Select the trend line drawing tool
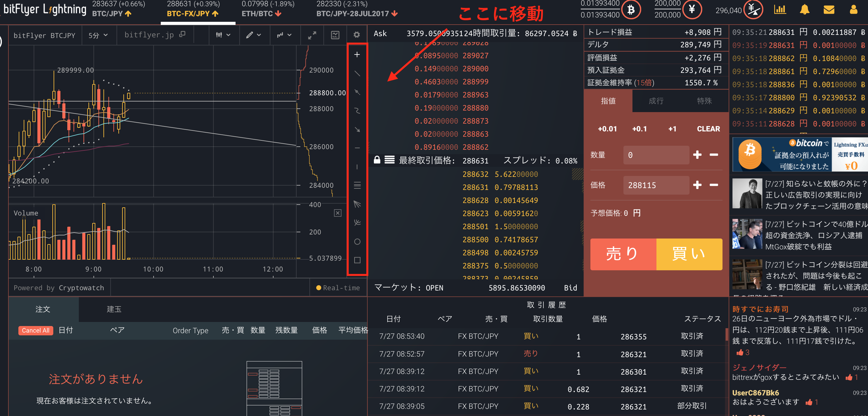This screenshot has height=416, width=868. (357, 74)
